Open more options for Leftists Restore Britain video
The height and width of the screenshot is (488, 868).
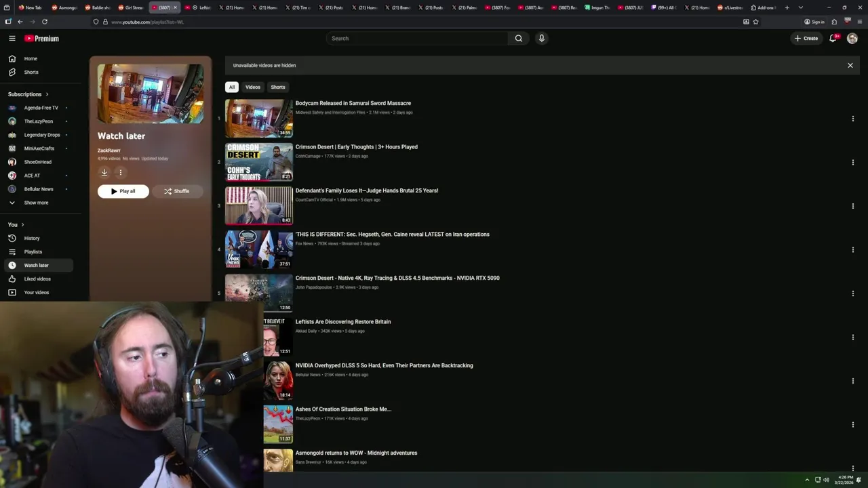[x=853, y=338]
